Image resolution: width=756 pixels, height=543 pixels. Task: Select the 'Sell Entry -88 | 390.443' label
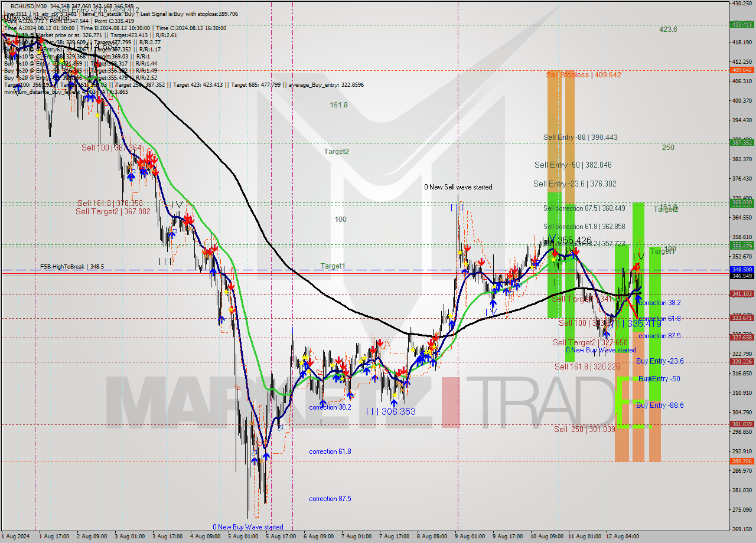coord(581,138)
